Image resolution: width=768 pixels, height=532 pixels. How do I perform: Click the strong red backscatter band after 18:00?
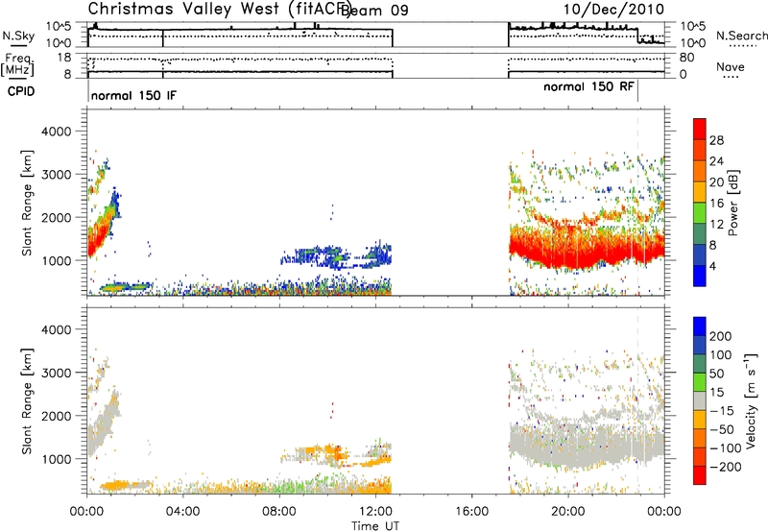pos(587,249)
